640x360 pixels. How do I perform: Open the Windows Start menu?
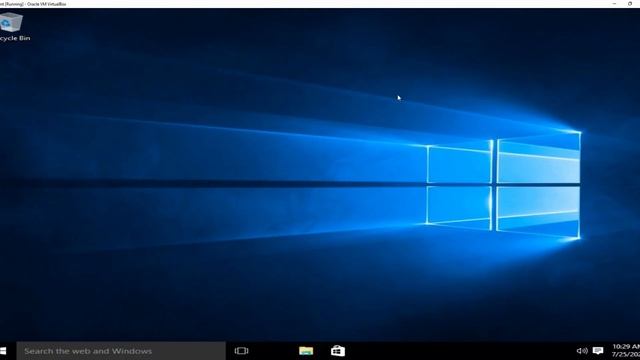[3, 351]
